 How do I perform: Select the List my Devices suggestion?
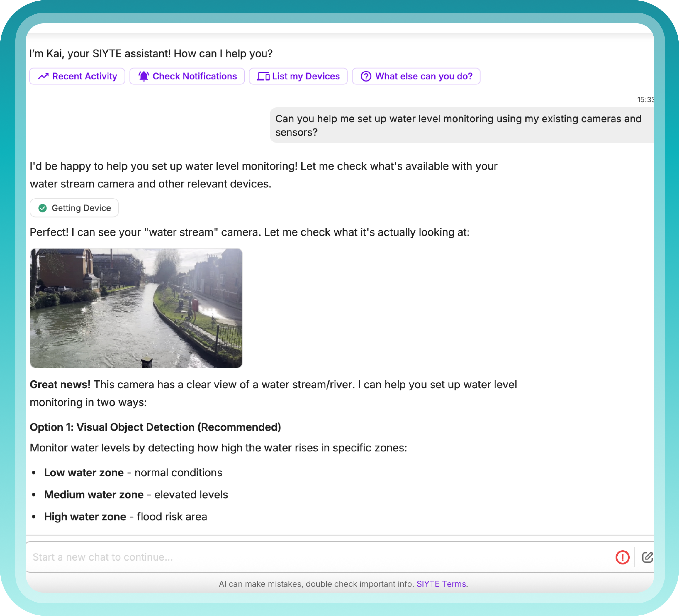298,76
